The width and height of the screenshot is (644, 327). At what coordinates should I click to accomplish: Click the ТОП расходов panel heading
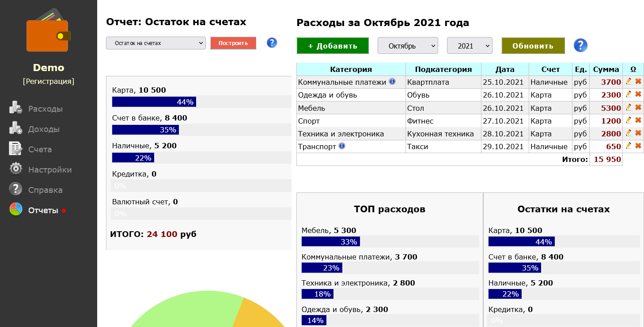point(390,209)
